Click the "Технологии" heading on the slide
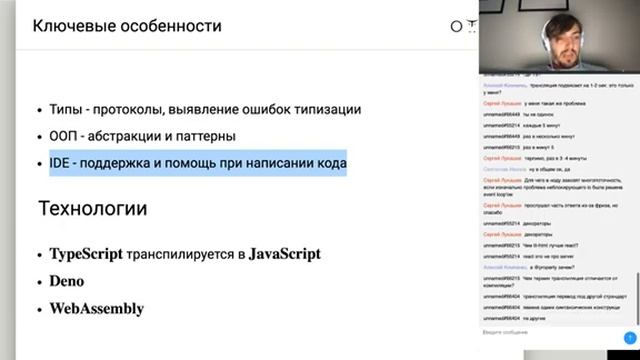Viewport: 640px width, 360px height. tap(93, 208)
